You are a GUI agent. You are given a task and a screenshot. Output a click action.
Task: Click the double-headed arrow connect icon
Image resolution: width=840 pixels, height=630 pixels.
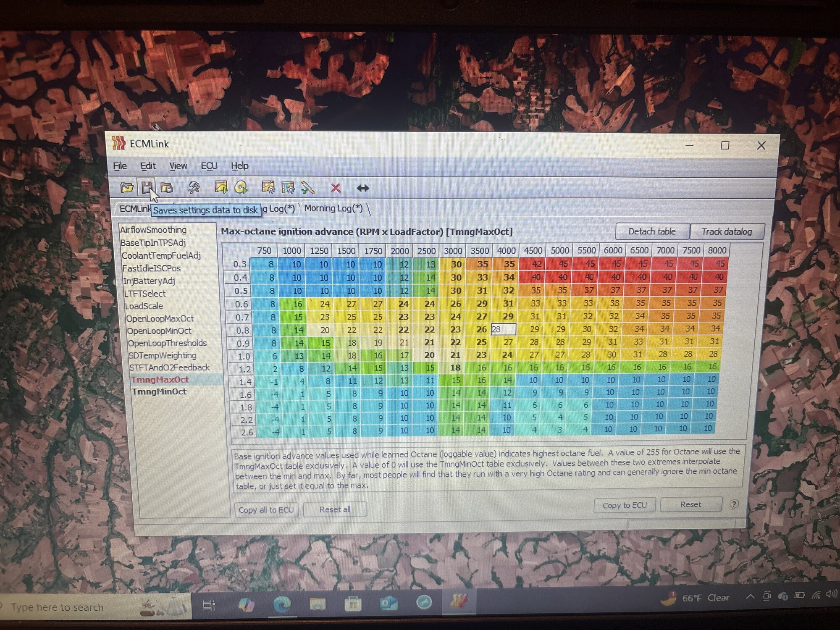coord(363,188)
